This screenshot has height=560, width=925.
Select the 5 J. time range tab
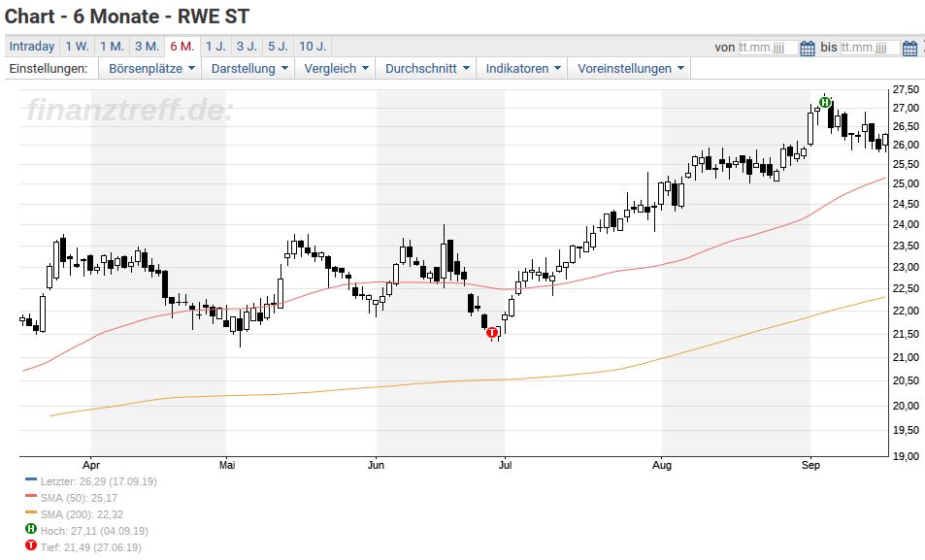click(278, 46)
